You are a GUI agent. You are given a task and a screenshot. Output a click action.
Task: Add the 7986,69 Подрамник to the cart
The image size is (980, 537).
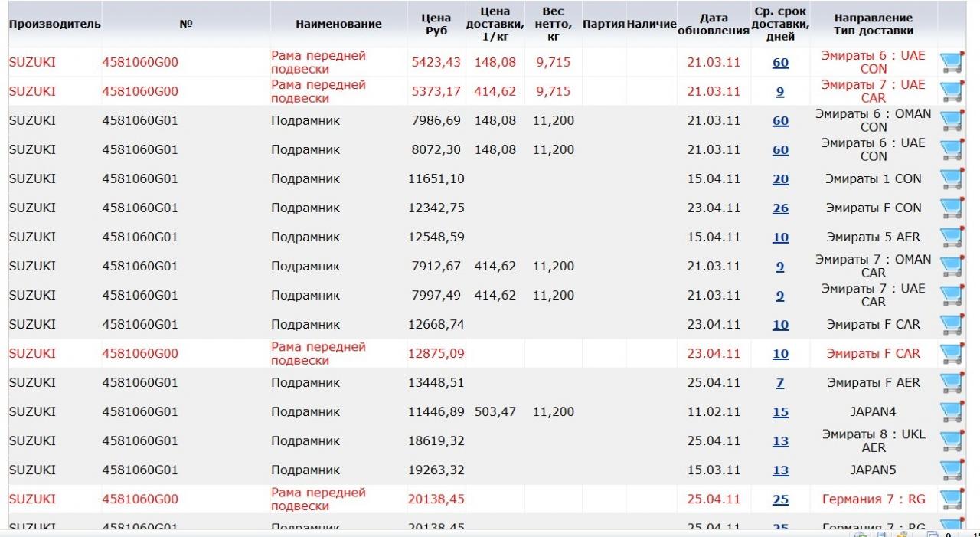click(x=951, y=121)
